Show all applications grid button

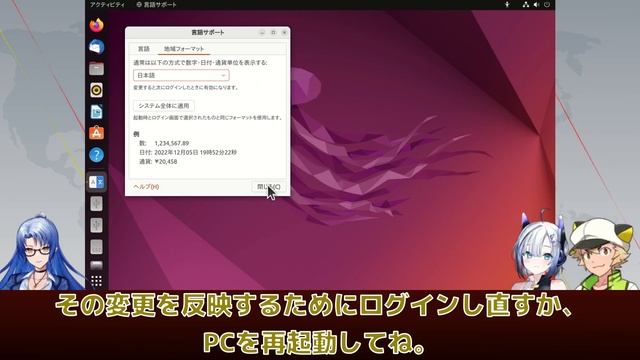click(96, 281)
